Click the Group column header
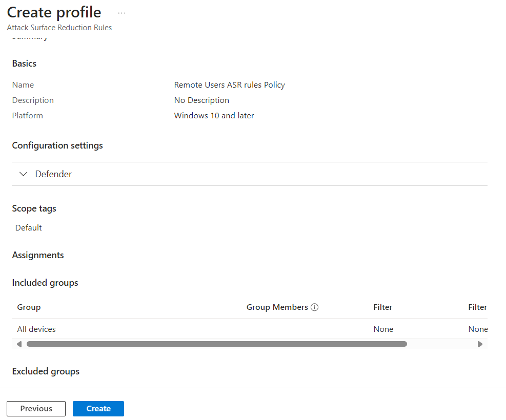The width and height of the screenshot is (506, 420). (29, 307)
